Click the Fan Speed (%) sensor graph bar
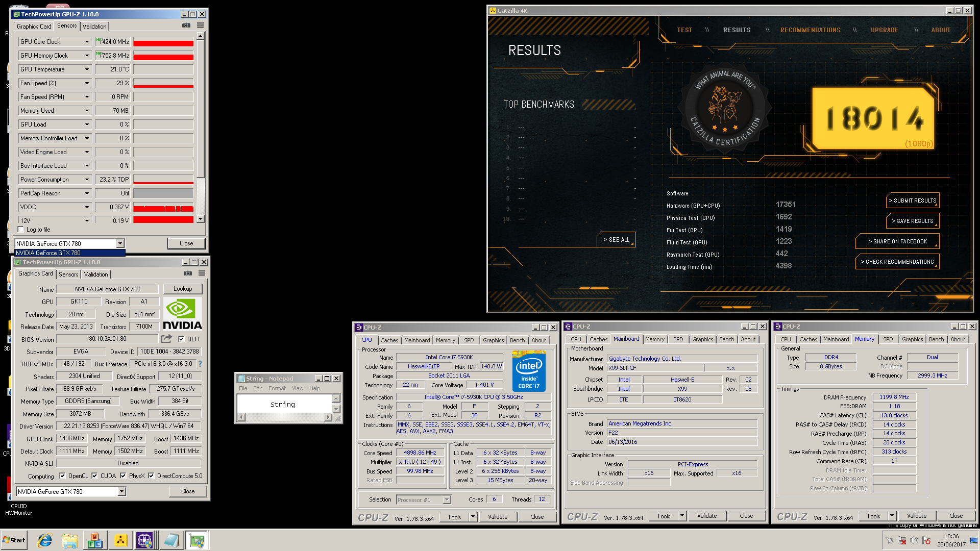Image resolution: width=980 pixels, height=551 pixels. click(x=163, y=83)
